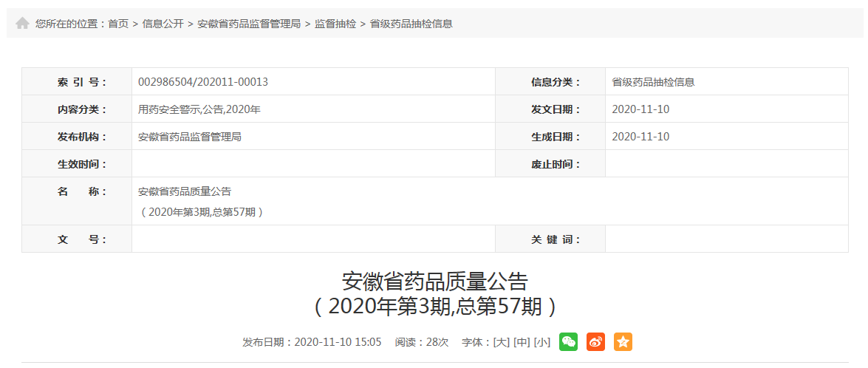Click the 生成日期 label
The height and width of the screenshot is (368, 868).
click(556, 137)
